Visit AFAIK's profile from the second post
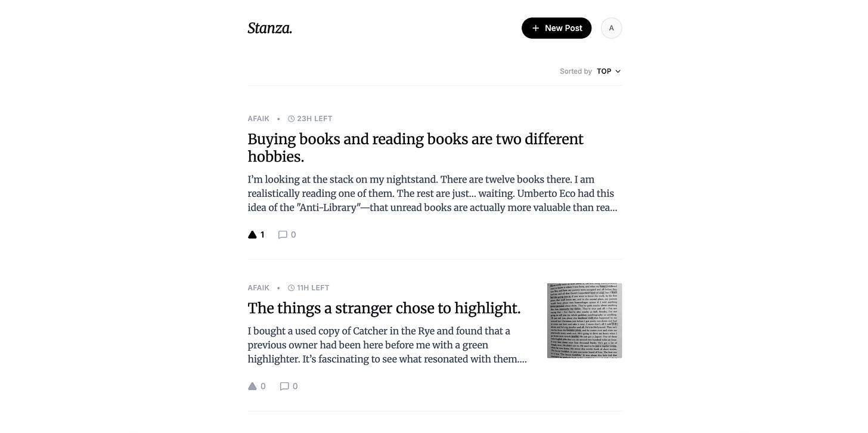The height and width of the screenshot is (433, 868). tap(258, 287)
